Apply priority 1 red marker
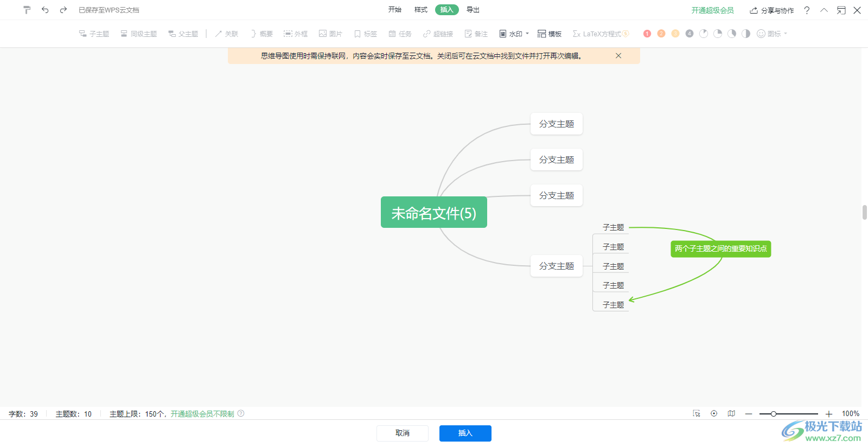Screen dimensions: 868x447 [x=647, y=34]
